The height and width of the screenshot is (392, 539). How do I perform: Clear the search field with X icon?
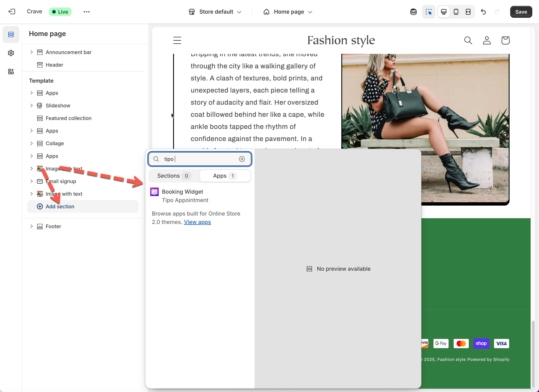tap(242, 159)
